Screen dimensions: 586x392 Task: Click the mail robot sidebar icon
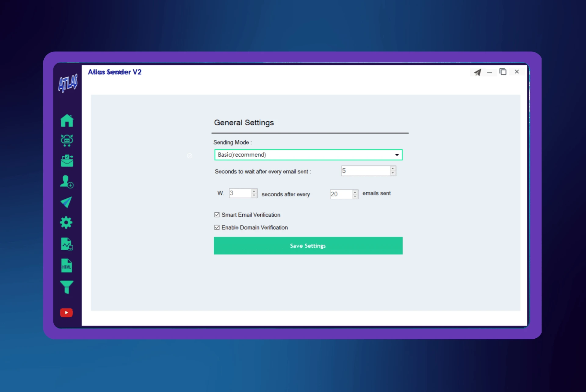pyautogui.click(x=67, y=140)
